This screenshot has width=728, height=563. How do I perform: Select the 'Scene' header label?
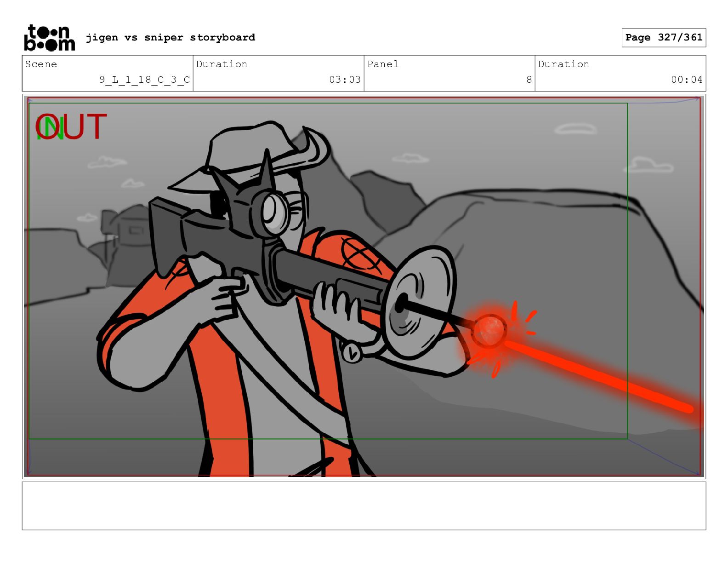pos(41,64)
